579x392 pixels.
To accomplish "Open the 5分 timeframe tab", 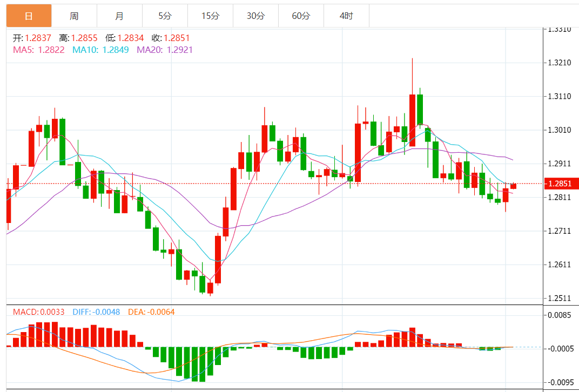I will 165,16.
